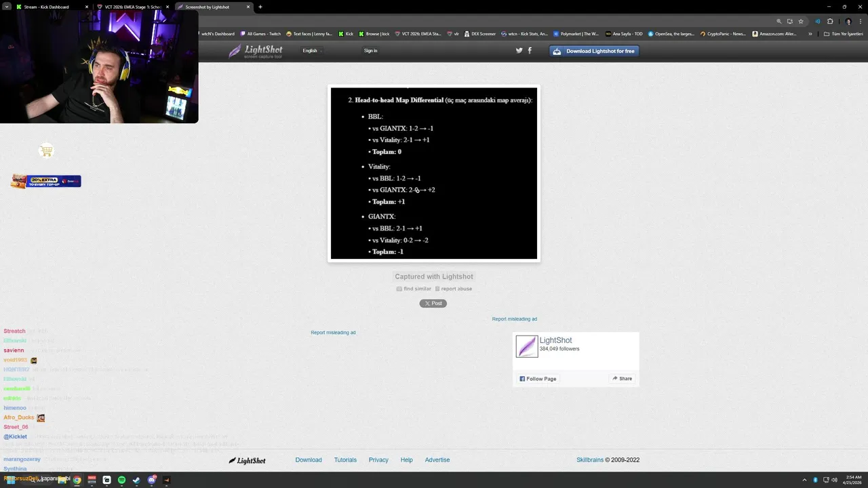Open LightShot's Facebook icon in header

coord(530,50)
